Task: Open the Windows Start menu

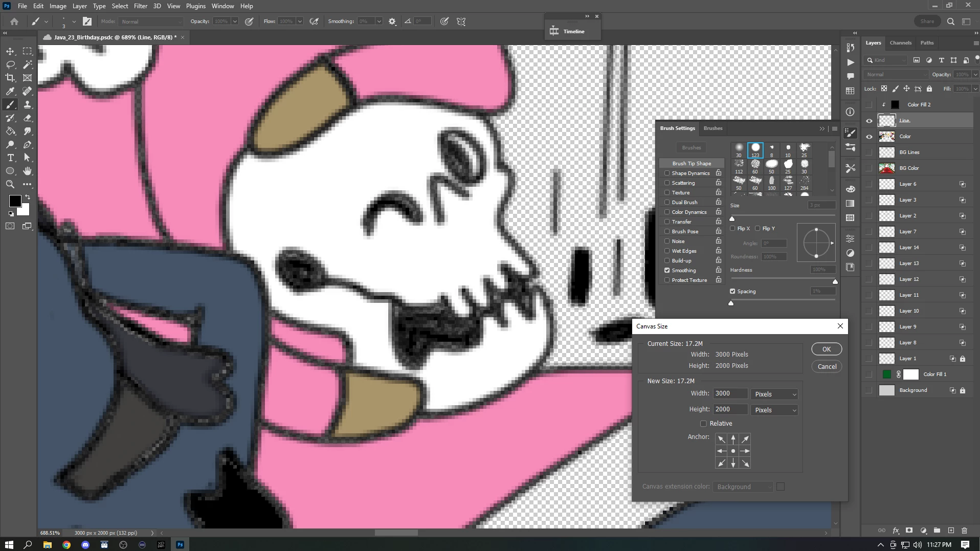Action: pyautogui.click(x=9, y=545)
